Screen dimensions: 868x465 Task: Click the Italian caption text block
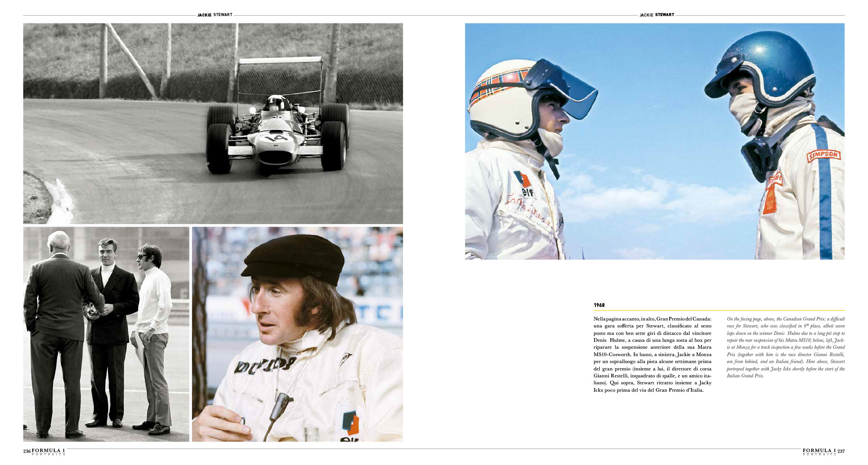(x=652, y=354)
